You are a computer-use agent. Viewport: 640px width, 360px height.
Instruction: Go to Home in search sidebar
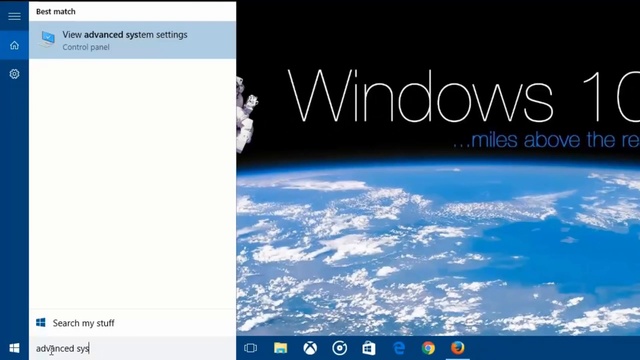click(x=14, y=45)
